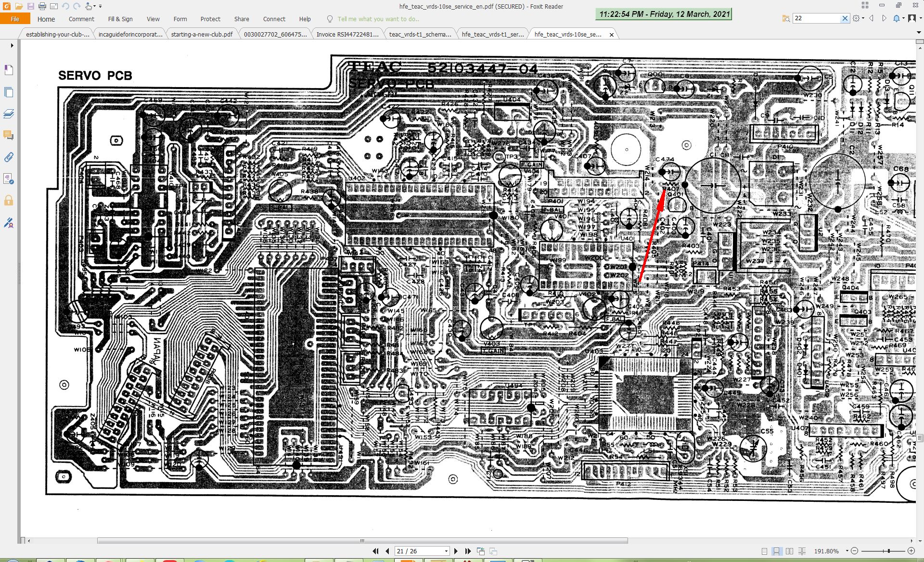924x562 pixels.
Task: Open the Pages thumbnails panel icon in sidebar
Action: point(9,92)
